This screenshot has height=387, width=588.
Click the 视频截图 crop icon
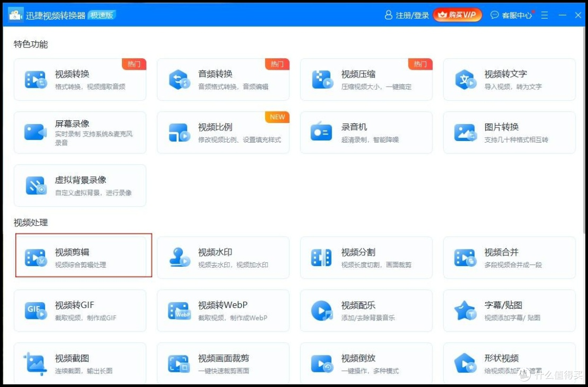click(35, 364)
